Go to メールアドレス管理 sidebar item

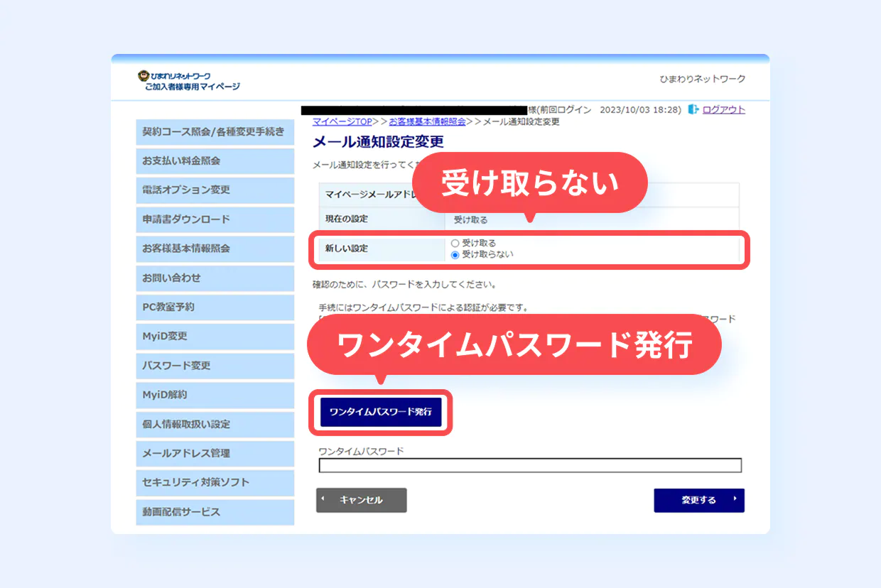click(x=215, y=453)
